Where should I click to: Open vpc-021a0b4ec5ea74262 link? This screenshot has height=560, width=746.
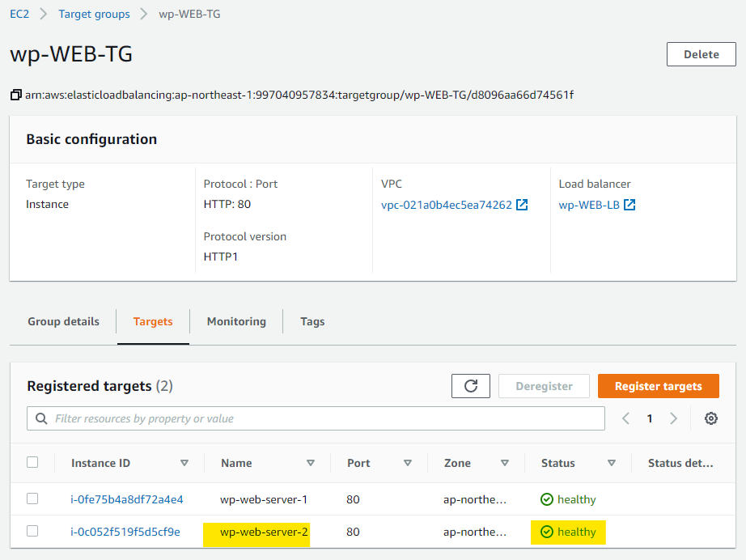pyautogui.click(x=447, y=205)
